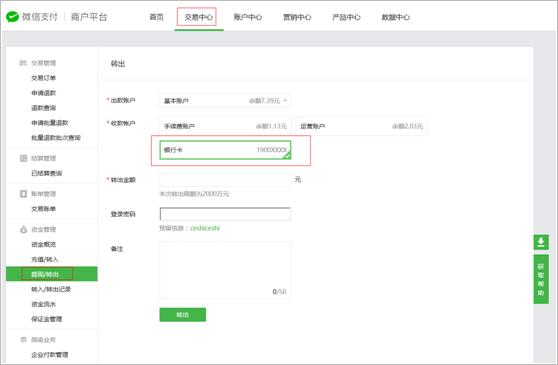Go to the 产品中心 tab
558x365 pixels.
[x=346, y=17]
